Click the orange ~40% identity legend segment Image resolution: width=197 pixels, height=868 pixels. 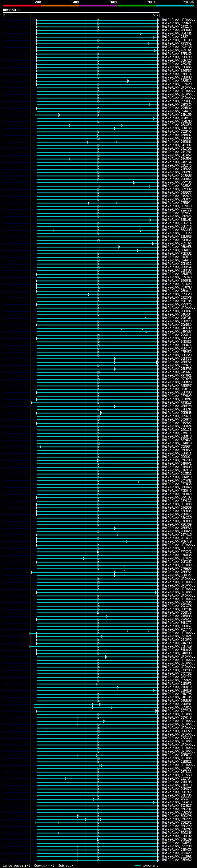[60, 6]
